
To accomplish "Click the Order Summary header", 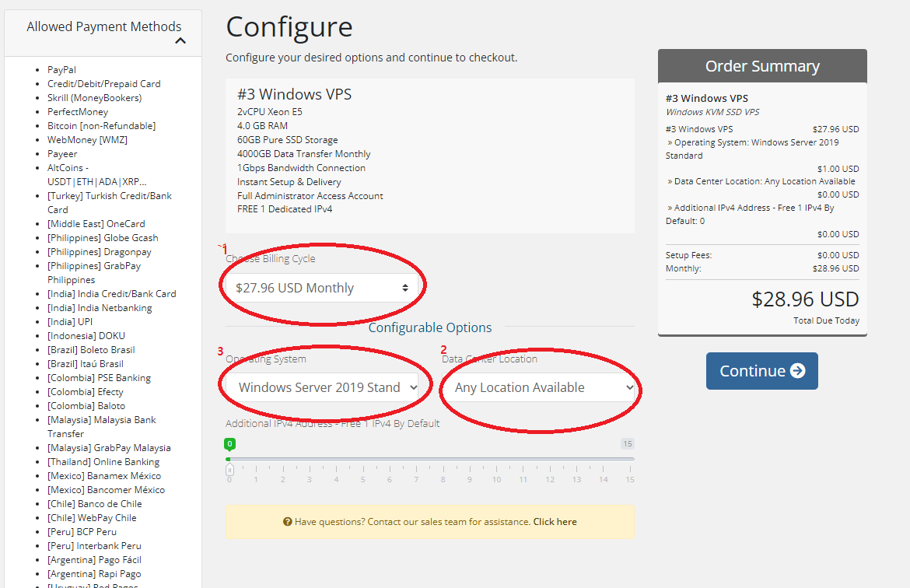I will point(762,66).
